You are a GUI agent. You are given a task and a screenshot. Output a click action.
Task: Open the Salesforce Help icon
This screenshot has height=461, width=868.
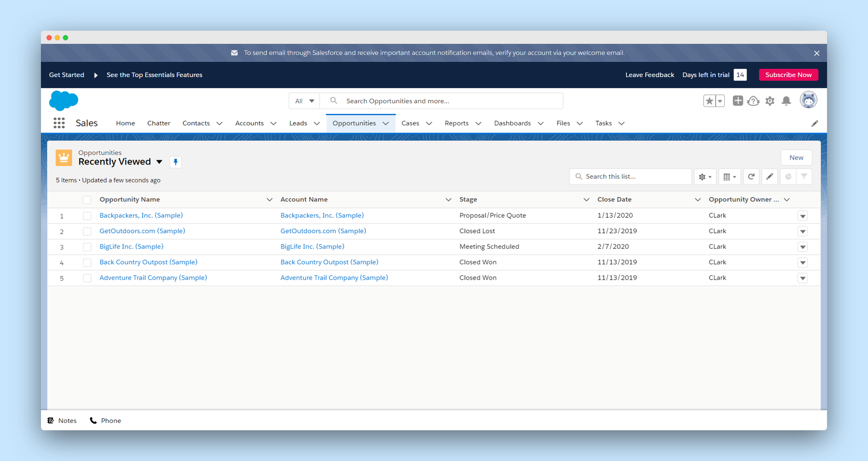pyautogui.click(x=753, y=100)
